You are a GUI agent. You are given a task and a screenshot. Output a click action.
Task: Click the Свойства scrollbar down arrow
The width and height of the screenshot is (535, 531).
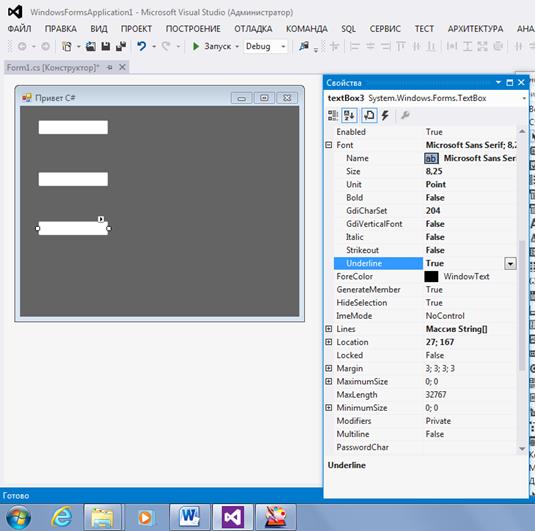(522, 449)
